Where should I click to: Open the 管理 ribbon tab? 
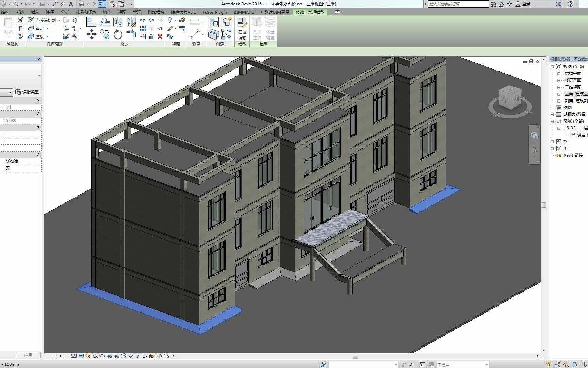click(x=137, y=12)
